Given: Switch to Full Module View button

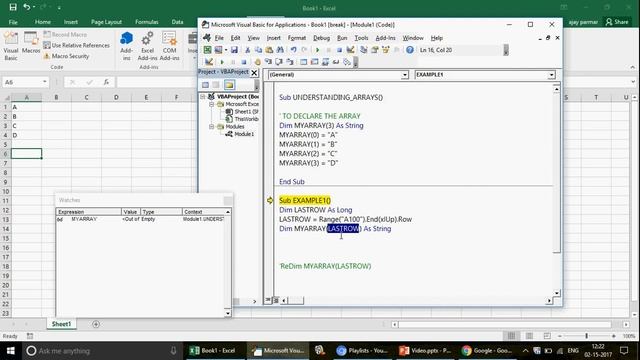Looking at the screenshot, I should point(276,300).
